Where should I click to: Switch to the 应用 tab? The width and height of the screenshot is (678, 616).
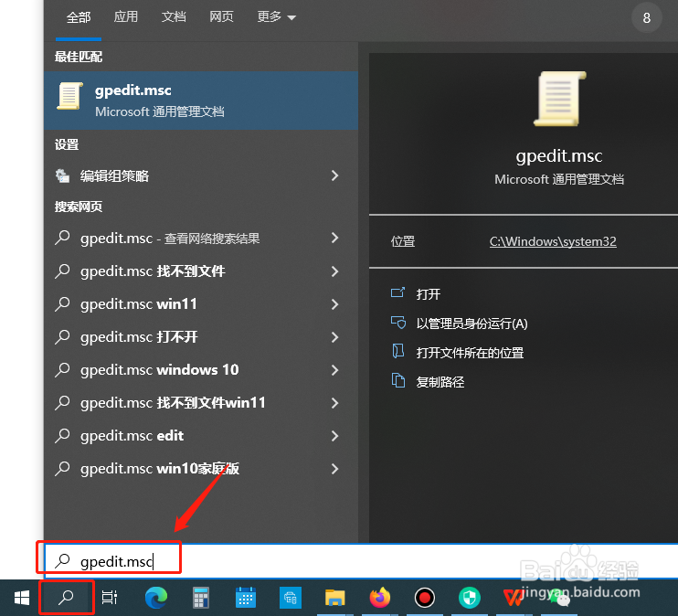pos(126,16)
